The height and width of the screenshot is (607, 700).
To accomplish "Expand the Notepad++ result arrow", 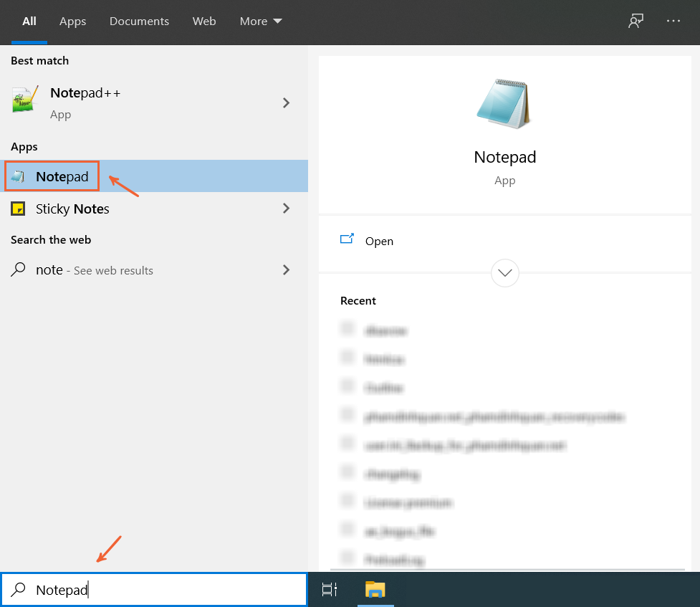I will pos(286,103).
